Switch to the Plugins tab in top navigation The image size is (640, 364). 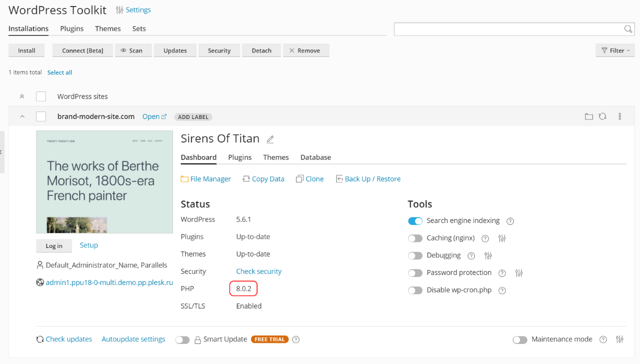(72, 28)
